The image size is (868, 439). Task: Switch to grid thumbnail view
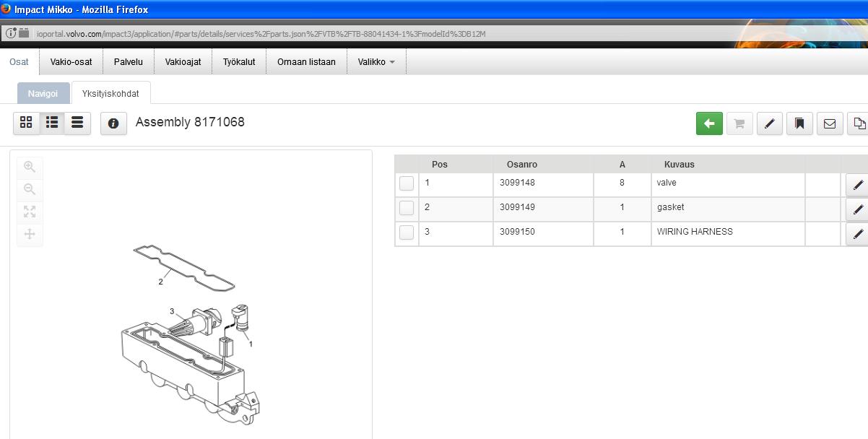[26, 123]
